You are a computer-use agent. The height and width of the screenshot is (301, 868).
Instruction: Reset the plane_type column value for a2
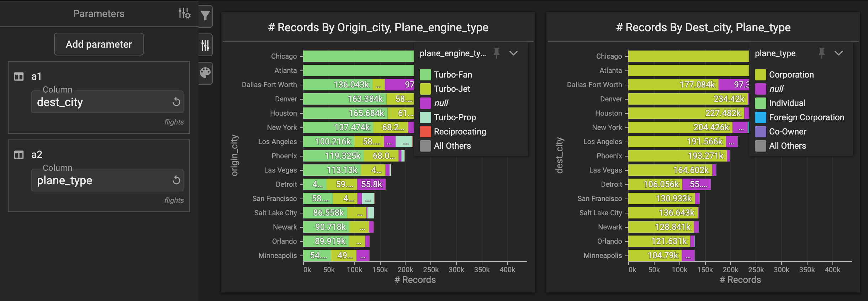pyautogui.click(x=176, y=180)
